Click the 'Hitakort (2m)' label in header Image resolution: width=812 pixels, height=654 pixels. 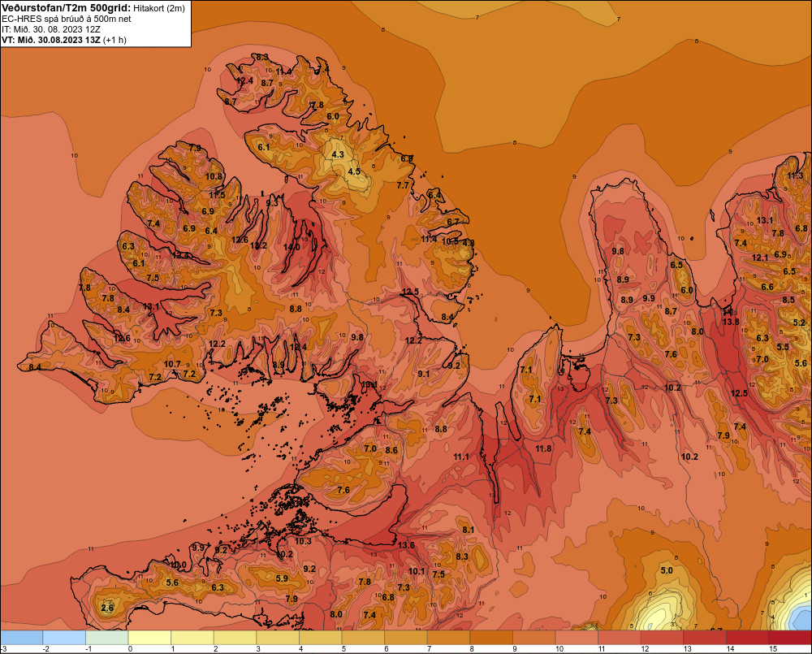click(x=159, y=8)
